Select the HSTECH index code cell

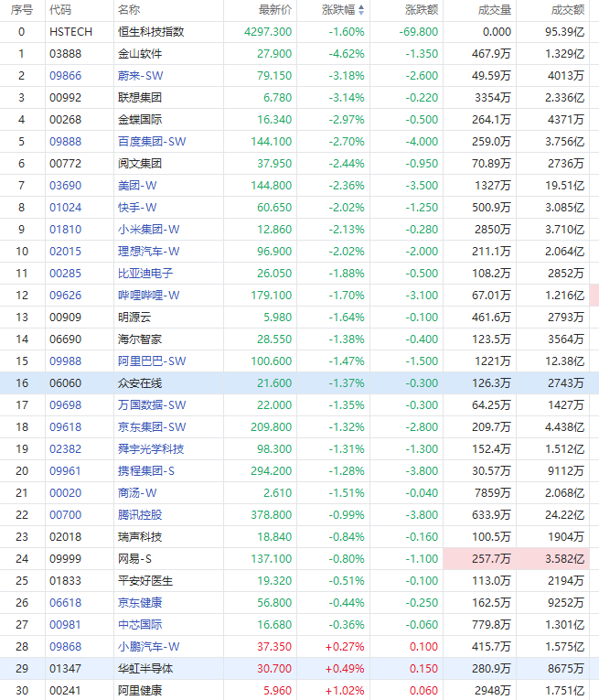71,32
